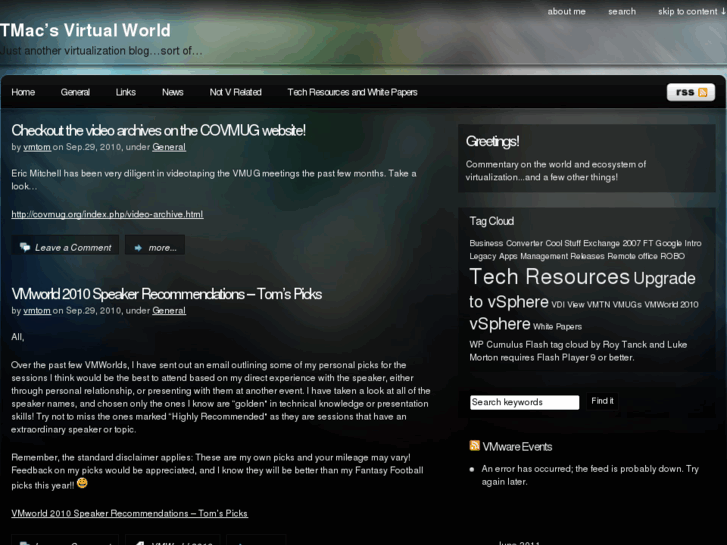The width and height of the screenshot is (727, 545).
Task: Select the FT tag
Action: point(648,243)
